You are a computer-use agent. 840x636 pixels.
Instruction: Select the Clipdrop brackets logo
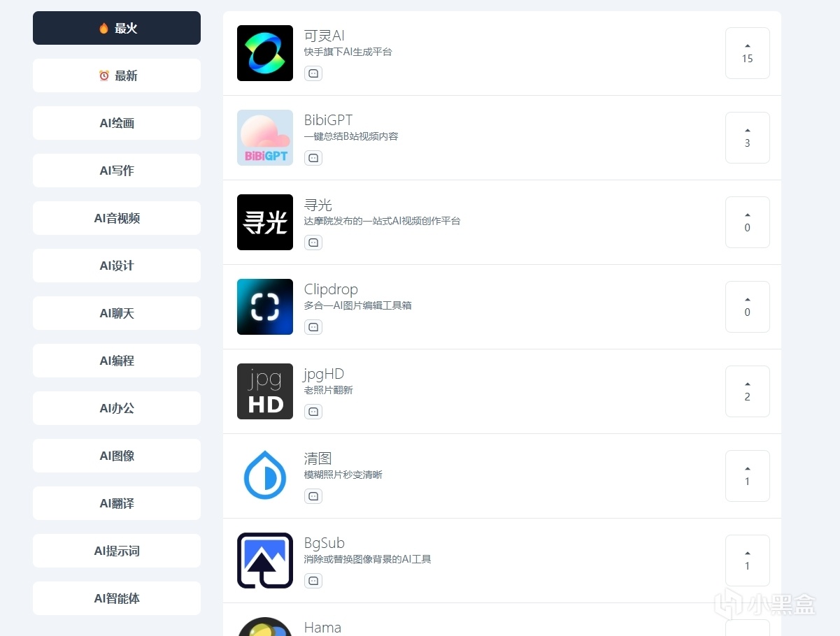tap(264, 307)
